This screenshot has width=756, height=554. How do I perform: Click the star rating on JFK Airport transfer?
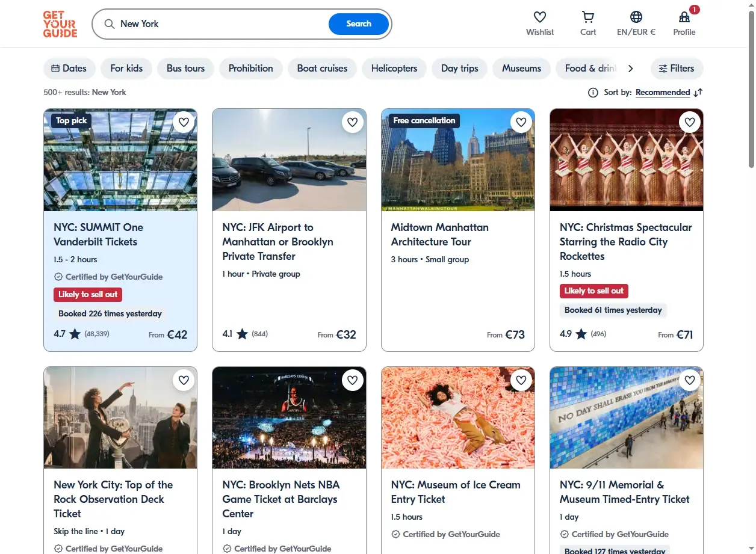242,334
